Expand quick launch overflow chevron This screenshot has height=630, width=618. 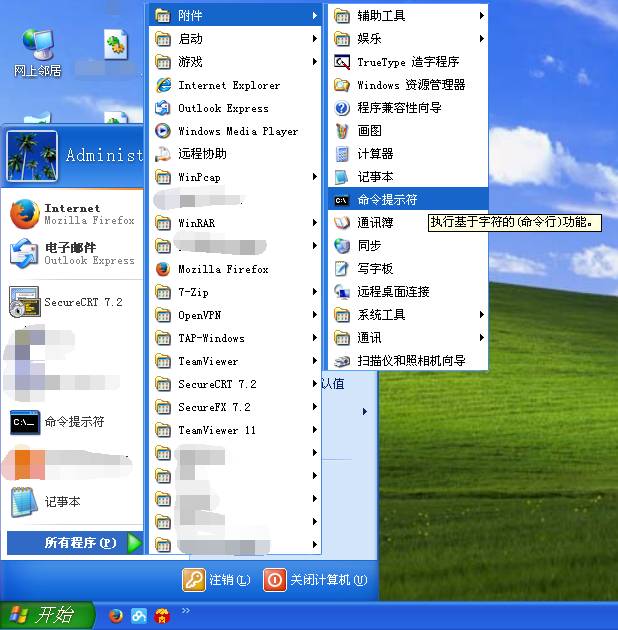pyautogui.click(x=185, y=610)
